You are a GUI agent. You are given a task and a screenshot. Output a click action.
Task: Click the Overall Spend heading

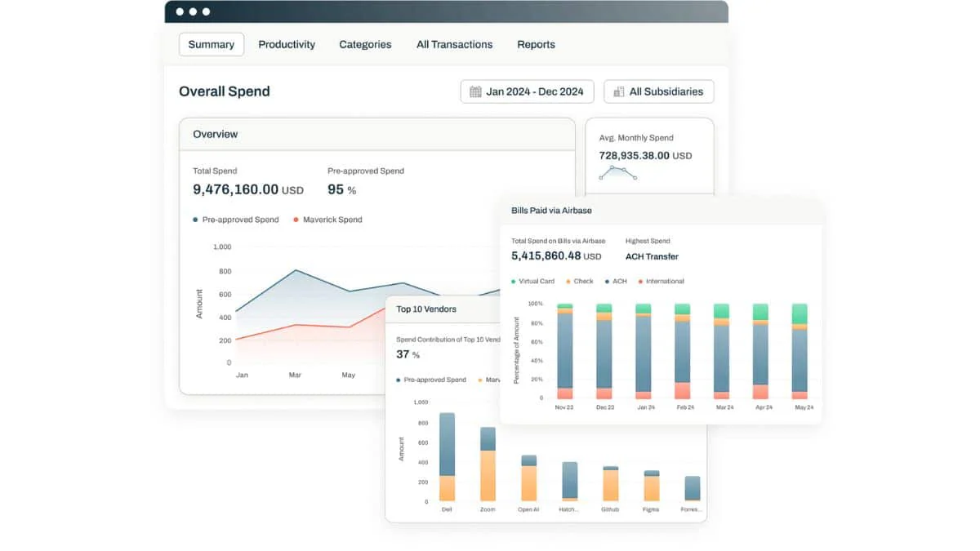pos(225,91)
